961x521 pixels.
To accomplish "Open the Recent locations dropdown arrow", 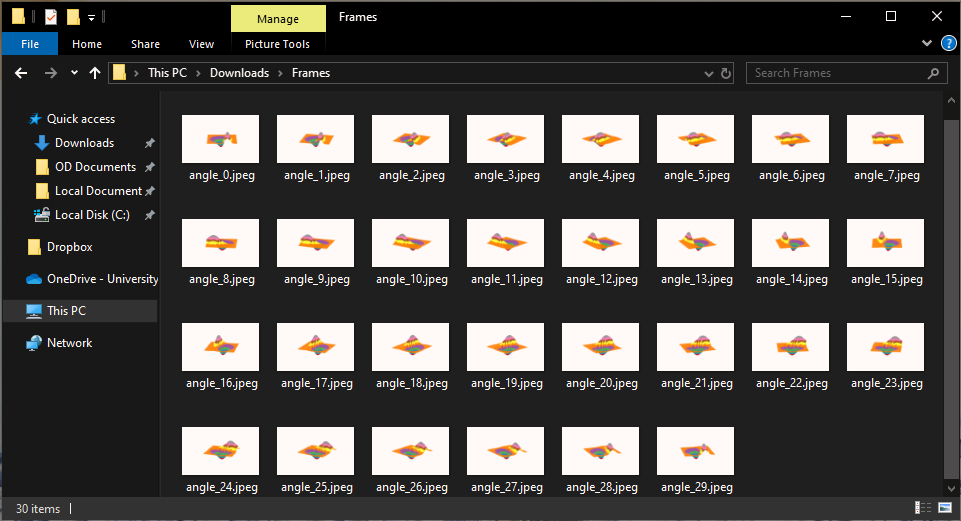I will pyautogui.click(x=74, y=73).
